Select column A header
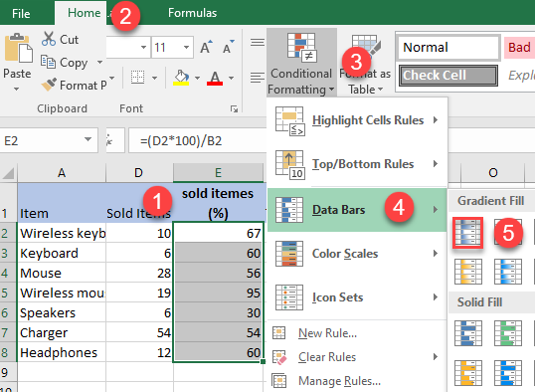This screenshot has width=535, height=392. pyautogui.click(x=62, y=173)
